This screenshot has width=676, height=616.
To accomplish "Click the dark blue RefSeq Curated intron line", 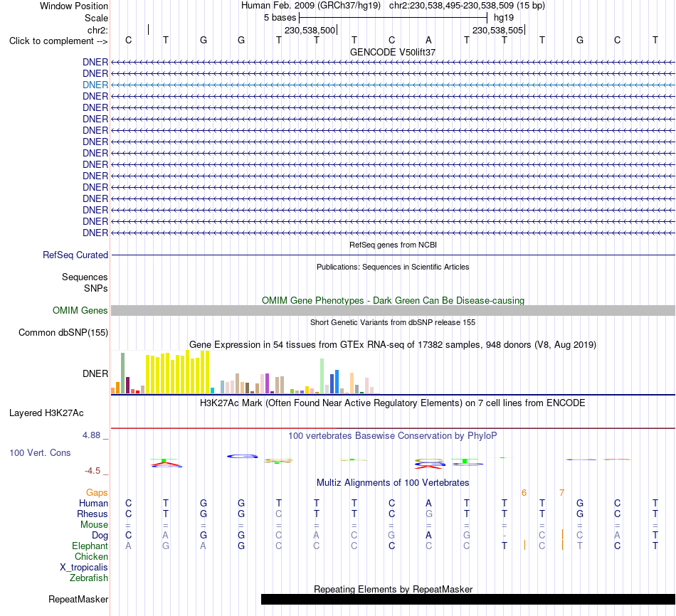I will (x=393, y=255).
